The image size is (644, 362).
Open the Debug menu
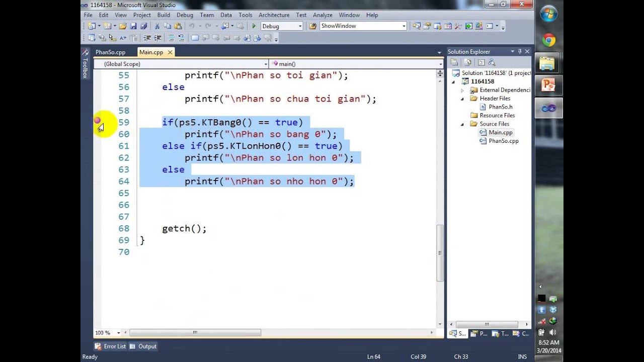[185, 15]
